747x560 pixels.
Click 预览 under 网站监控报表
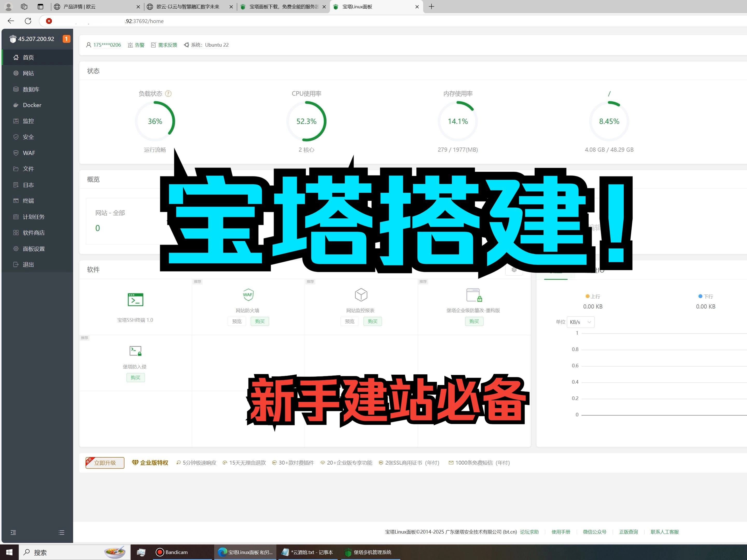(x=350, y=321)
